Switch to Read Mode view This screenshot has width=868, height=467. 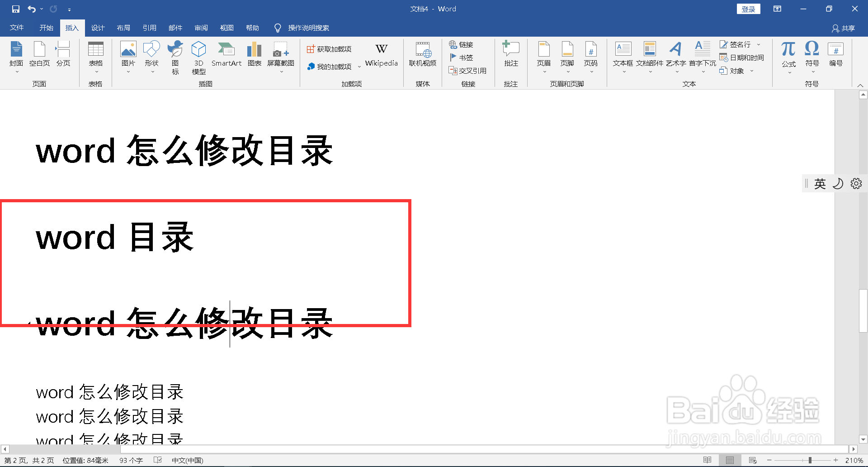[x=708, y=460]
